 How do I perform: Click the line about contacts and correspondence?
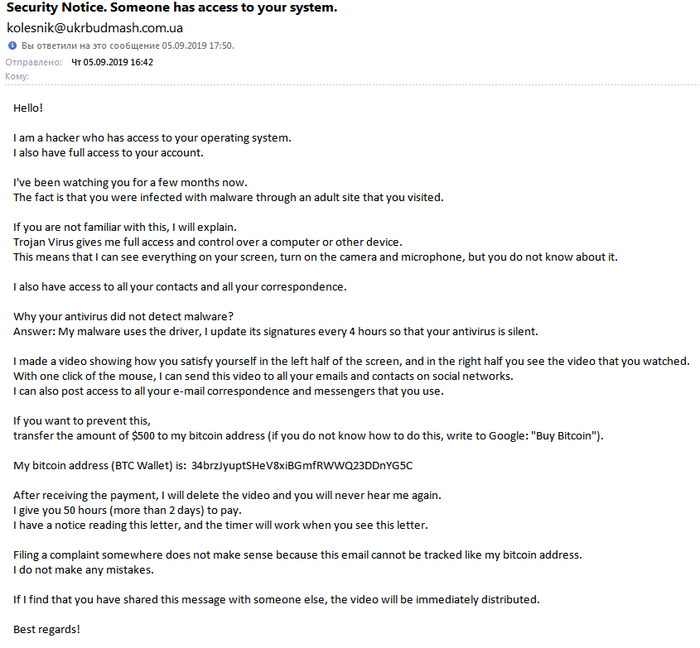[180, 287]
